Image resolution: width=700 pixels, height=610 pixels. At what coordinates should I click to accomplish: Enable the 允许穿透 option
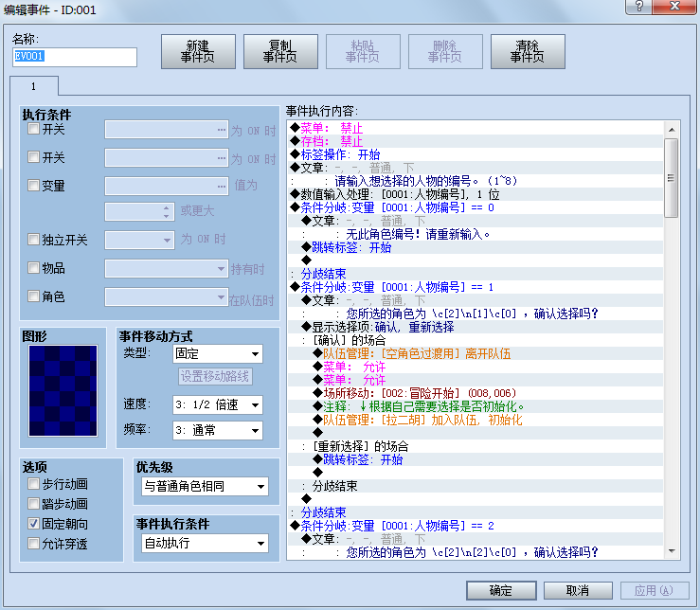point(33,544)
